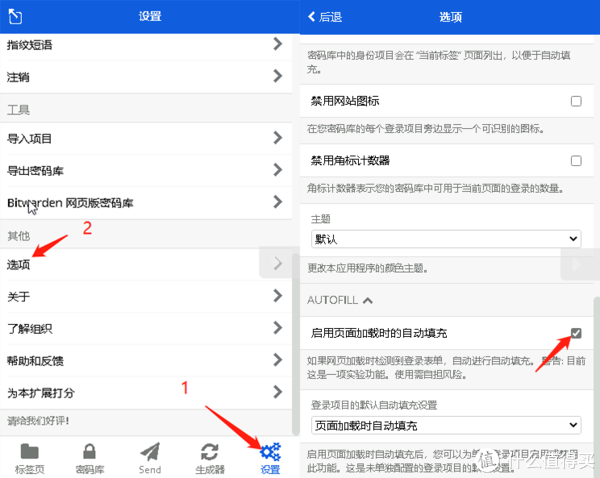Click chevron next to 关于
Viewport: 600px width, 478px height.
pos(278,295)
